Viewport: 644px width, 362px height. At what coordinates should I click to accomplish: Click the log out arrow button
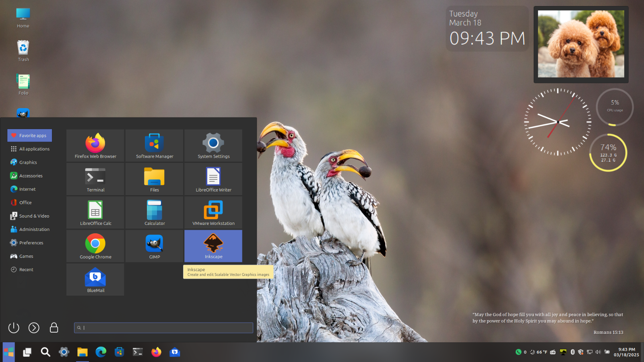pos(34,328)
